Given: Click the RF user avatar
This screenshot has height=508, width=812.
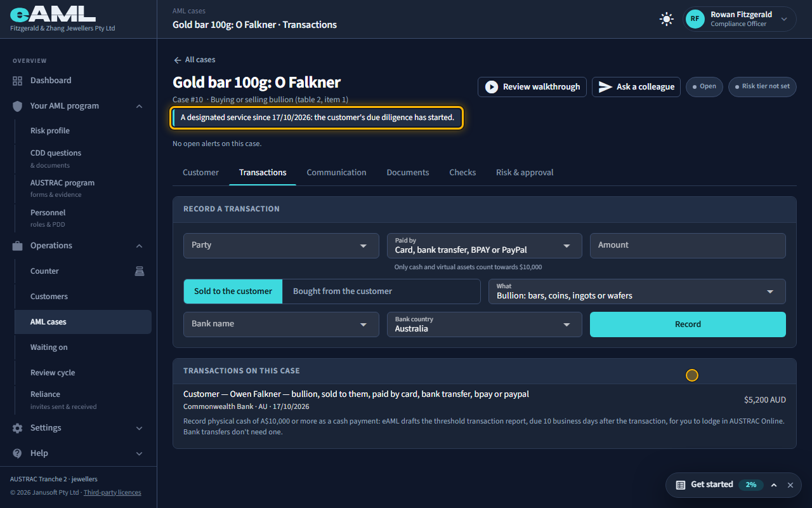Looking at the screenshot, I should point(695,19).
